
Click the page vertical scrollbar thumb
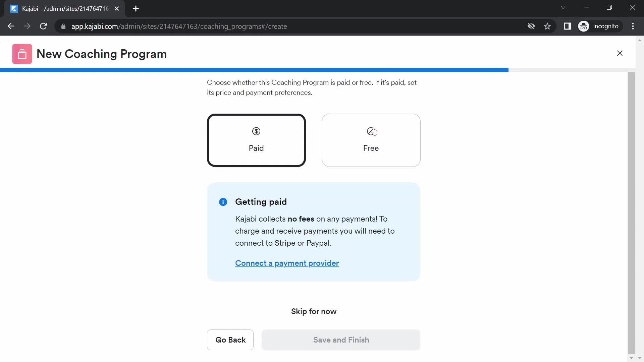click(x=631, y=213)
